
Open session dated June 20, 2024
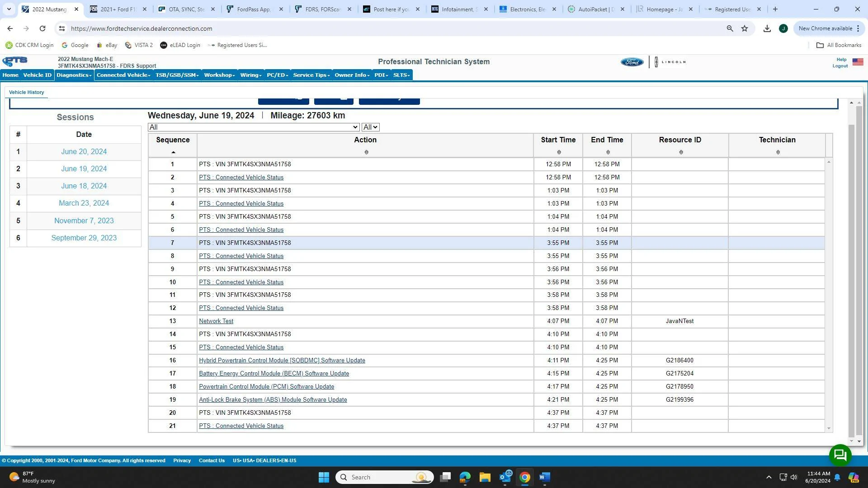pos(84,152)
